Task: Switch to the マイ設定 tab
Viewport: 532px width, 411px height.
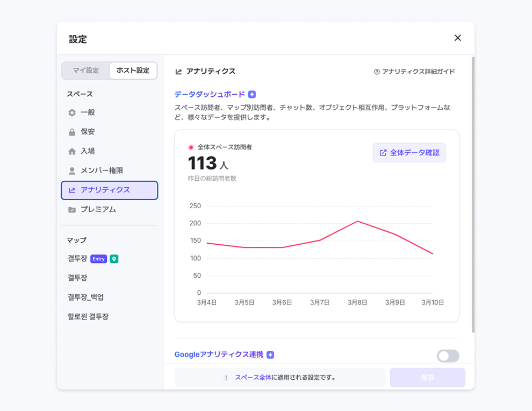Action: [86, 70]
